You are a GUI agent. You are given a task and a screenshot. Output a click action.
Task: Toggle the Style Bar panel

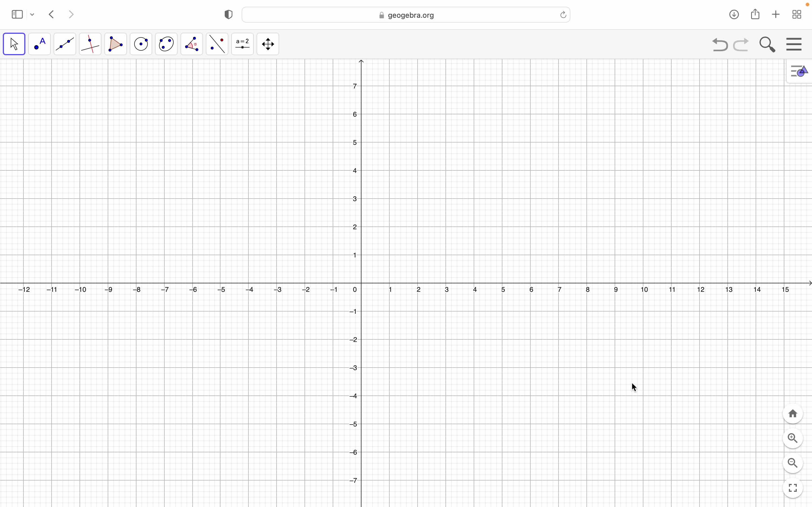[799, 72]
